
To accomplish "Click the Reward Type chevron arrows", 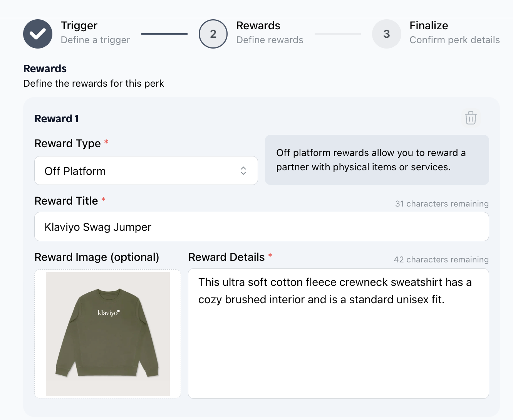I will (x=243, y=171).
